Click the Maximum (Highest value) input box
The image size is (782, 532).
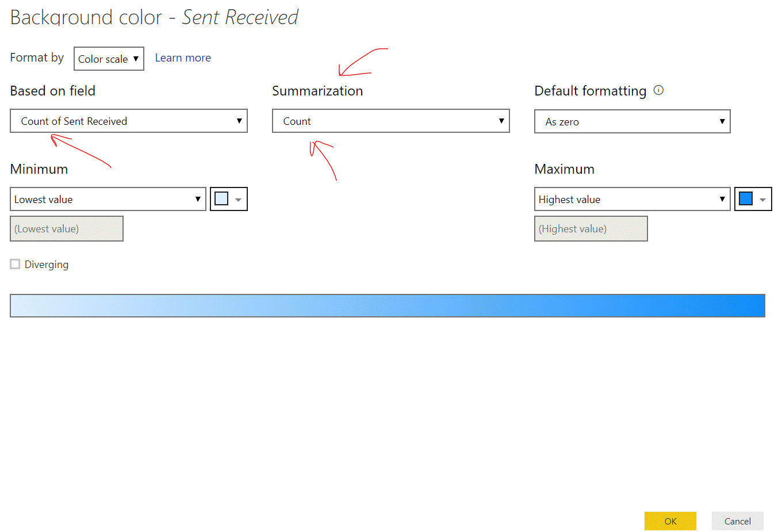(x=591, y=229)
